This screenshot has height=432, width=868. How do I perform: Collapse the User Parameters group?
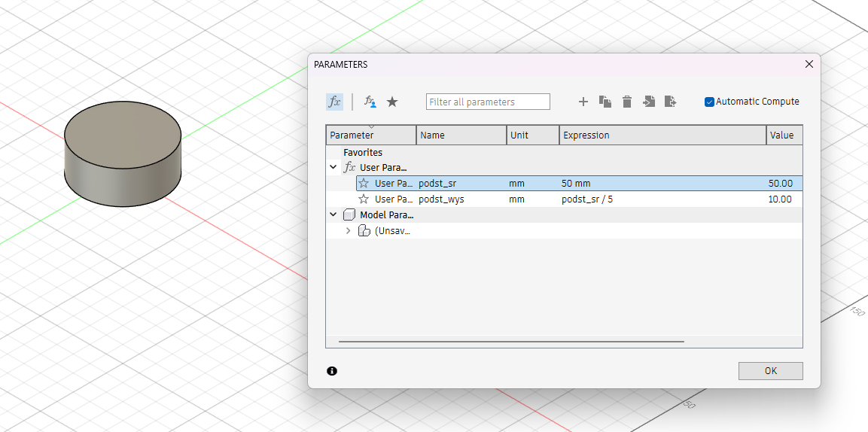pyautogui.click(x=333, y=167)
